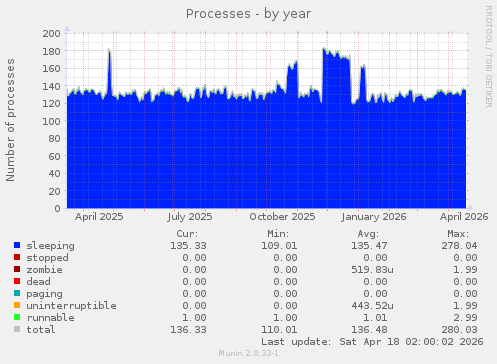497x364 pixels.
Task: Select the 'stopped' legend label
Action: [x=47, y=258]
